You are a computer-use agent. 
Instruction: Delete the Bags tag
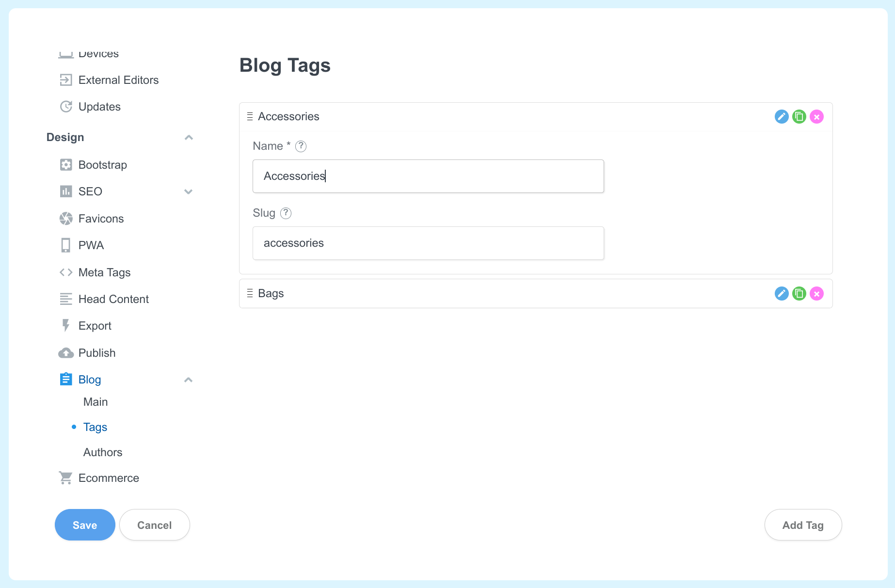point(817,293)
